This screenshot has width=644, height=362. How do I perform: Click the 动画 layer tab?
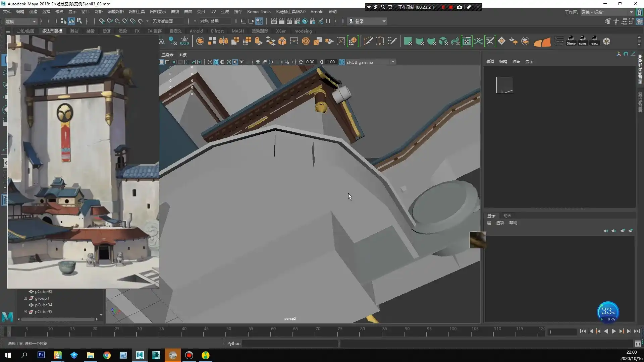[x=507, y=216]
